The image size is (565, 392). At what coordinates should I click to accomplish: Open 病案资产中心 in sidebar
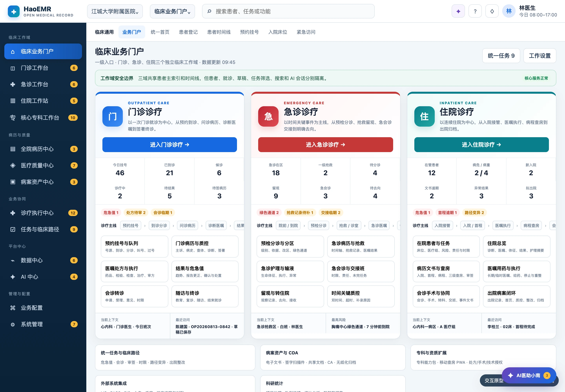pyautogui.click(x=43, y=182)
